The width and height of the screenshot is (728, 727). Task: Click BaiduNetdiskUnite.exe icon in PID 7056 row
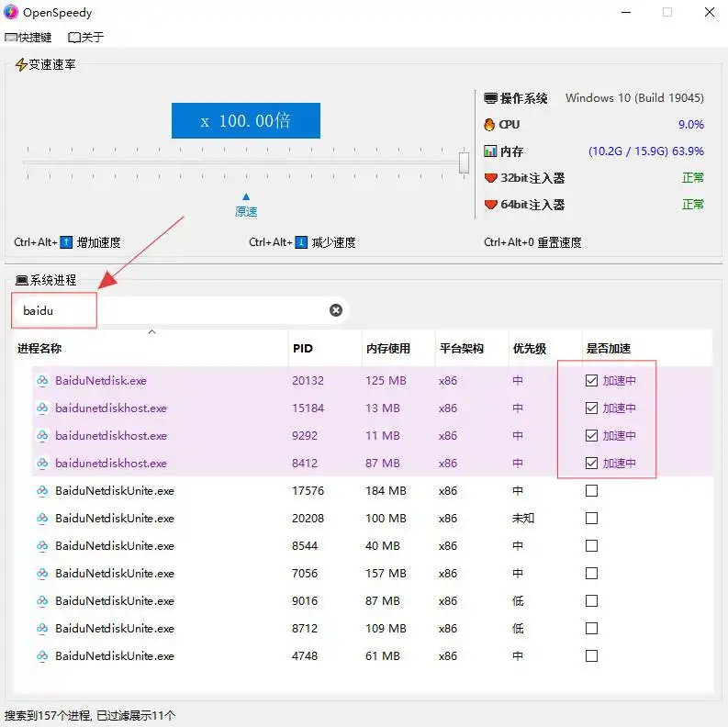pyautogui.click(x=42, y=574)
